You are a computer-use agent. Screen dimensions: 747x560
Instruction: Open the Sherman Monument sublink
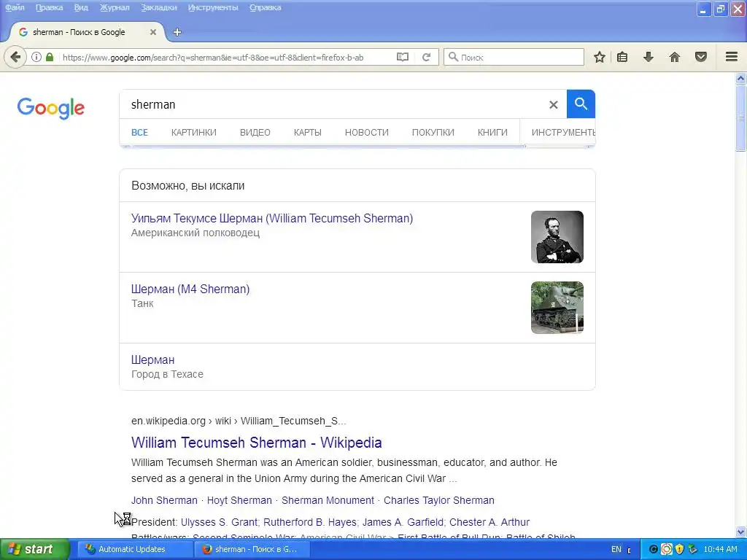click(x=328, y=500)
